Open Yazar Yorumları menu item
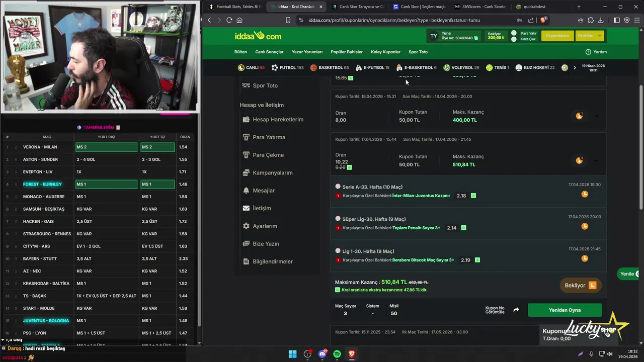644x362 pixels. [307, 52]
